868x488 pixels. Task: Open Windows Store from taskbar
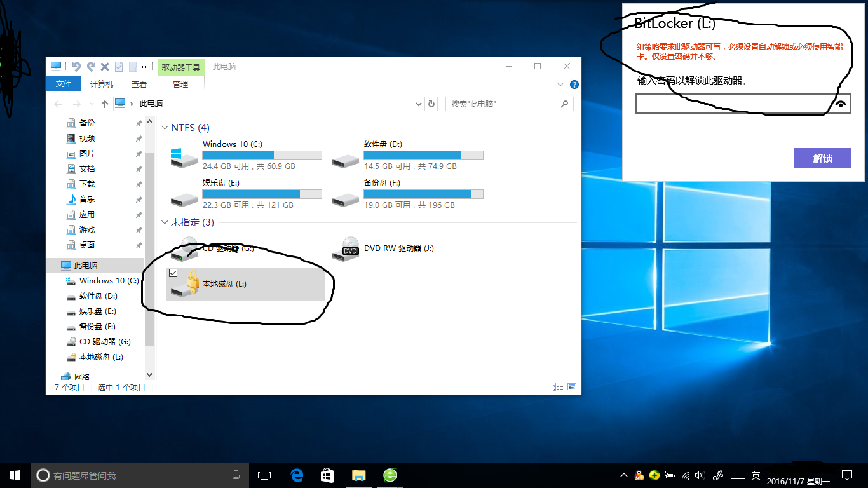coord(328,475)
